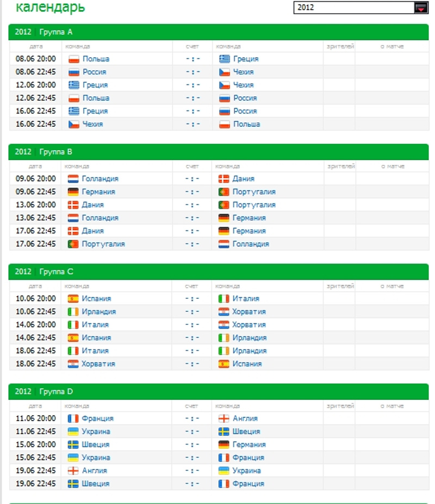Select the Группа B header tab
Image resolution: width=435 pixels, height=504 pixels.
click(55, 152)
